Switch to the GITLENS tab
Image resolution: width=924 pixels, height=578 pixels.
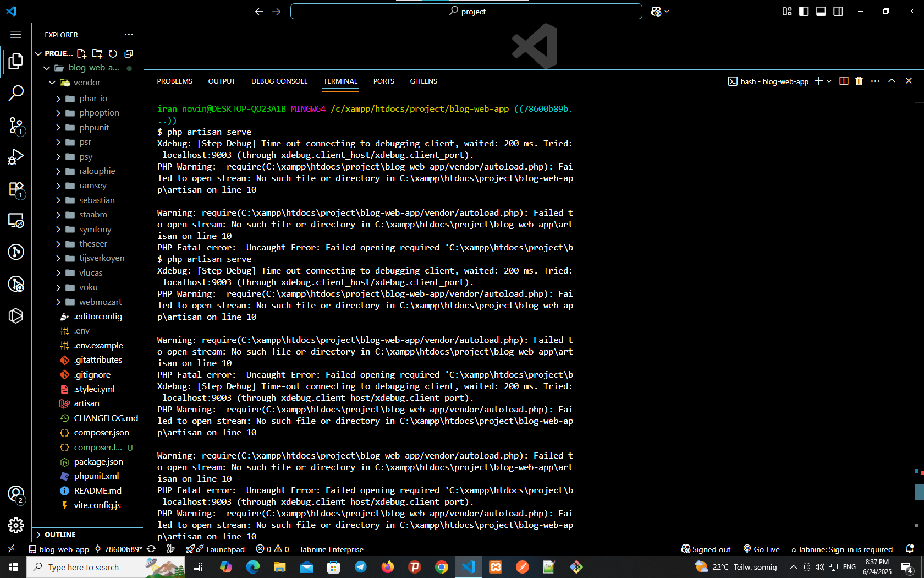coord(424,81)
